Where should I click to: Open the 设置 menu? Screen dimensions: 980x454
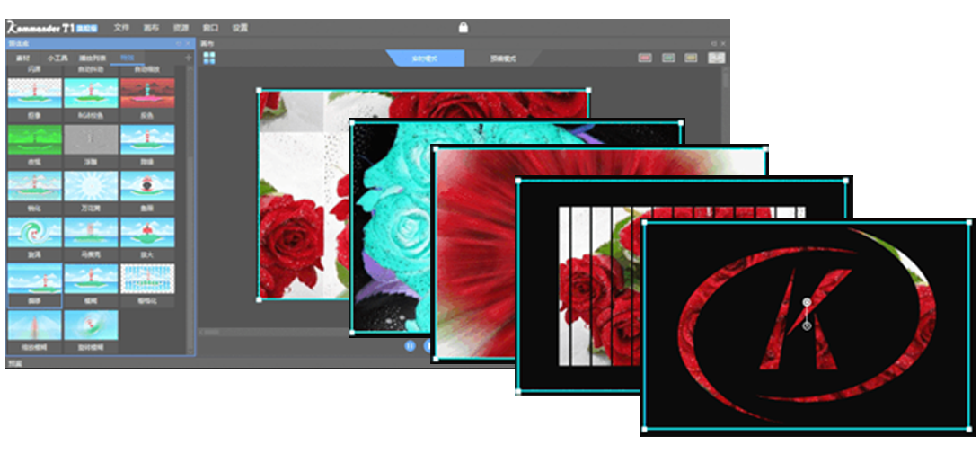click(x=240, y=28)
